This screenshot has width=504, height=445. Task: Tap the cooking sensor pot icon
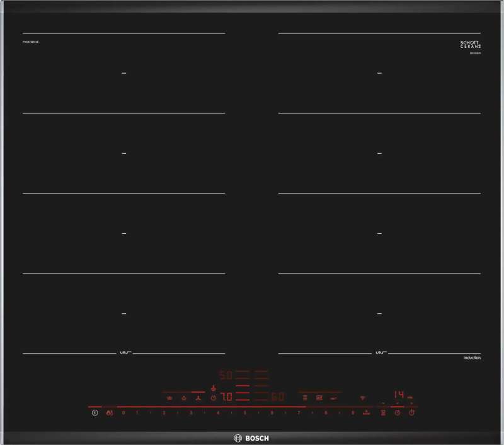pyautogui.click(x=319, y=398)
